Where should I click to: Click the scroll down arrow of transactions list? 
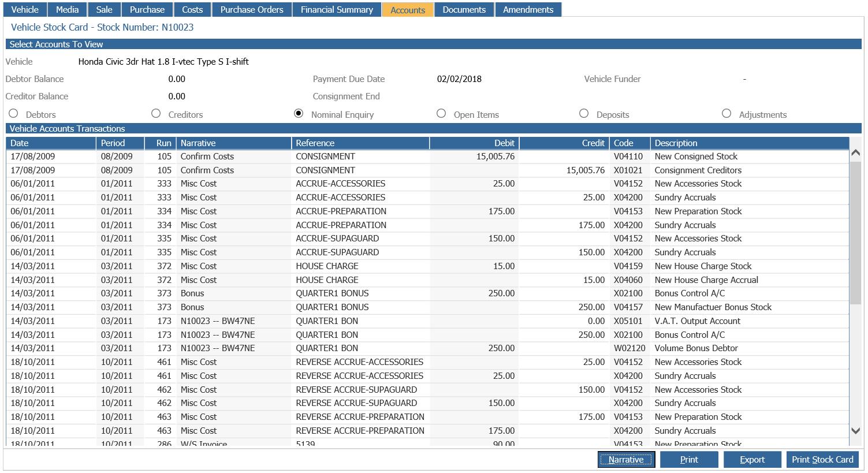(x=856, y=431)
